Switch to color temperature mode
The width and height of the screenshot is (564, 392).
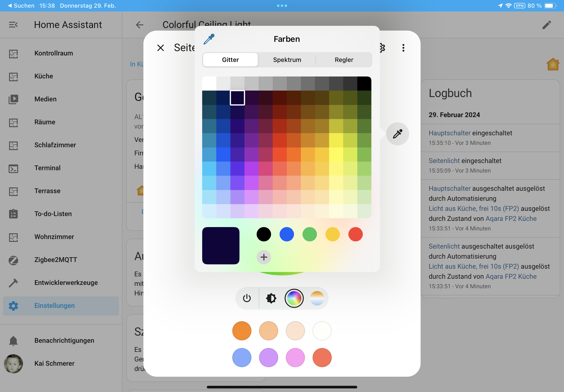[x=317, y=298]
